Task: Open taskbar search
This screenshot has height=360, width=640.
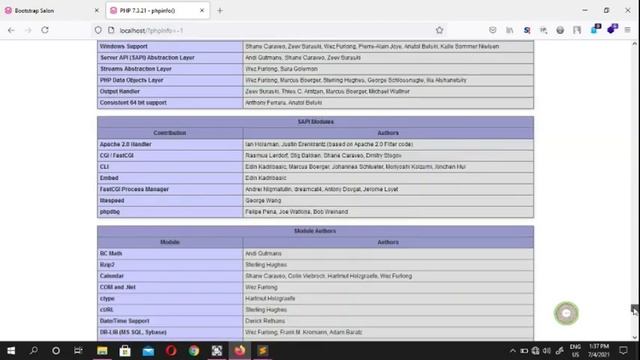Action: 34,351
